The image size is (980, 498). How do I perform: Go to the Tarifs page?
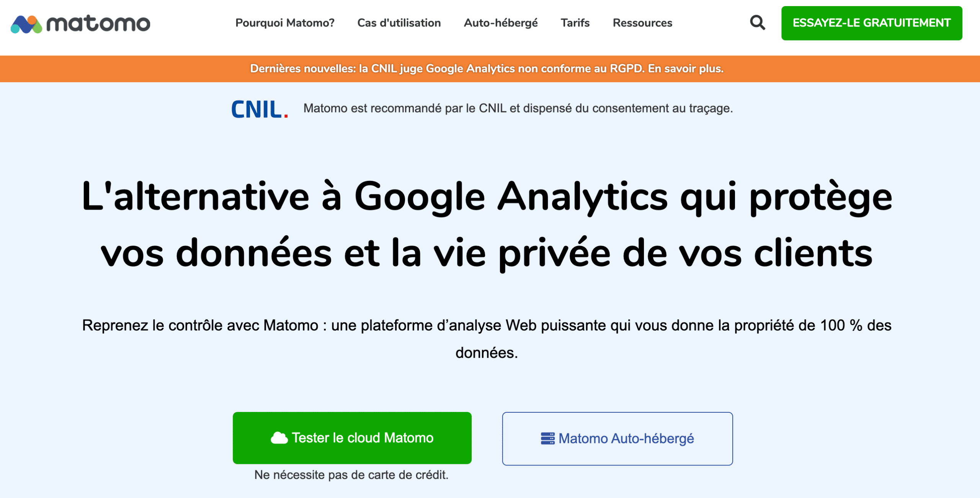[x=575, y=23]
